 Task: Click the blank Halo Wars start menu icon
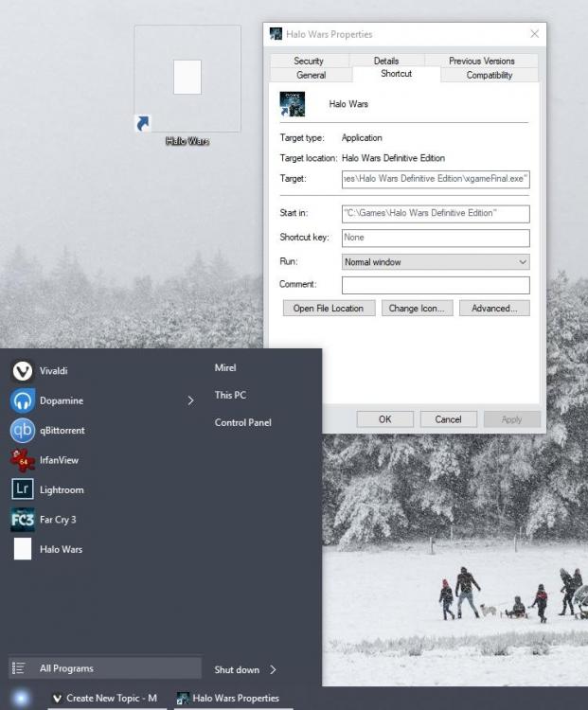pyautogui.click(x=23, y=549)
